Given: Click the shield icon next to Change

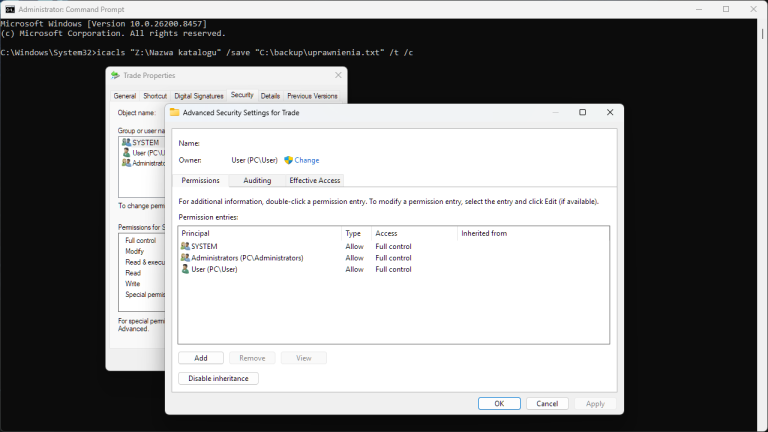Looking at the screenshot, I should pos(288,160).
